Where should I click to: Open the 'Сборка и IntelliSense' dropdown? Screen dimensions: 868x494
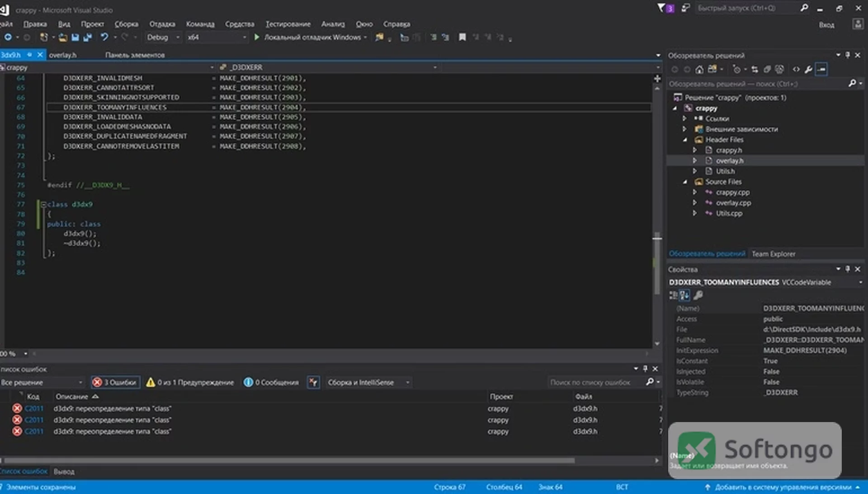tap(368, 382)
